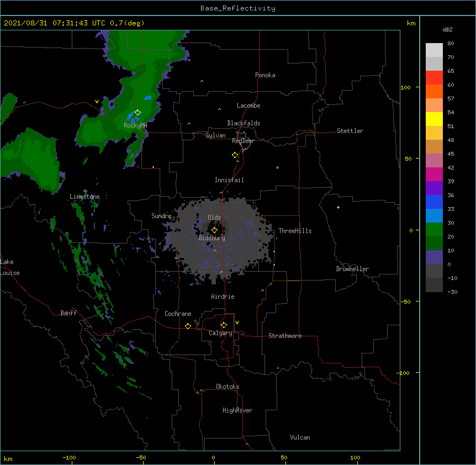
Task: Click the Cochrane label
Action: click(x=178, y=314)
